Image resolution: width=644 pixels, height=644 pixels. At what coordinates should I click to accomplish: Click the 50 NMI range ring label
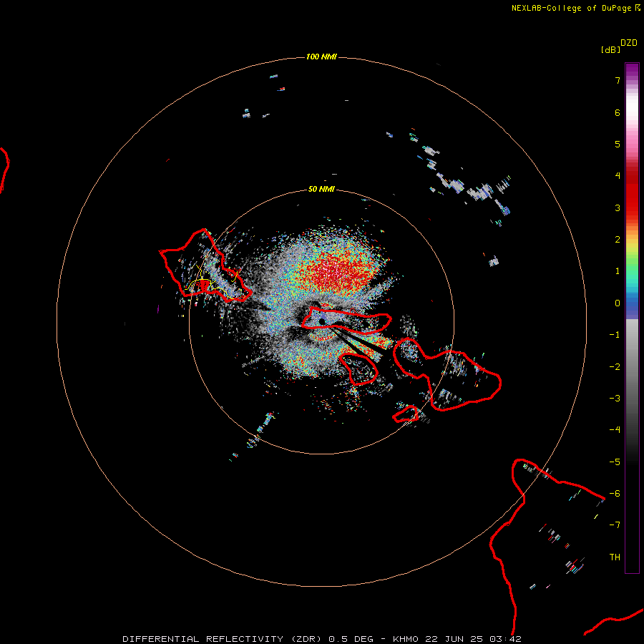pos(321,189)
